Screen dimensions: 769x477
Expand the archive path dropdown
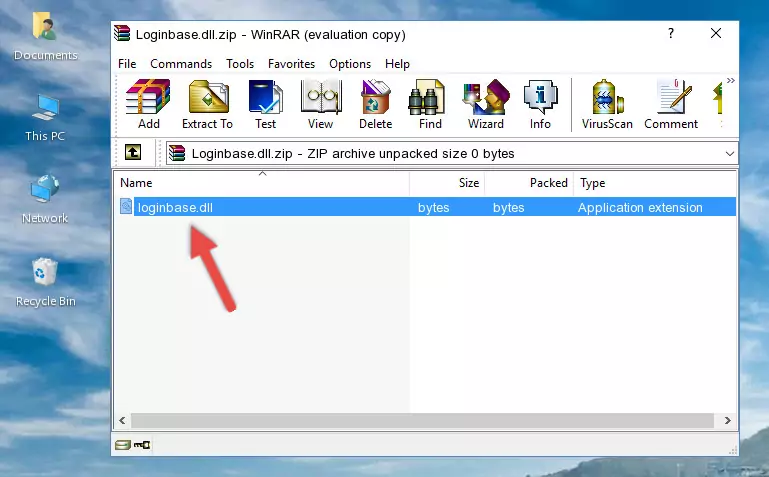click(729, 154)
